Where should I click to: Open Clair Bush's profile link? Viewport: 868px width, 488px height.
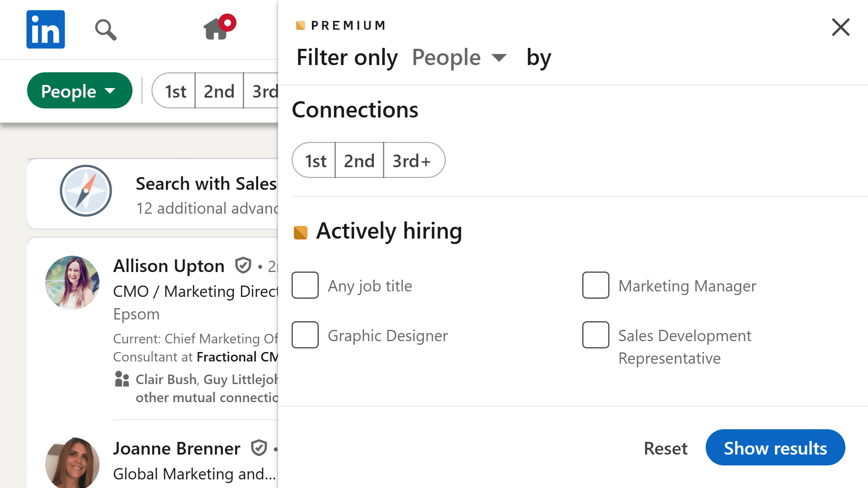[x=166, y=379]
